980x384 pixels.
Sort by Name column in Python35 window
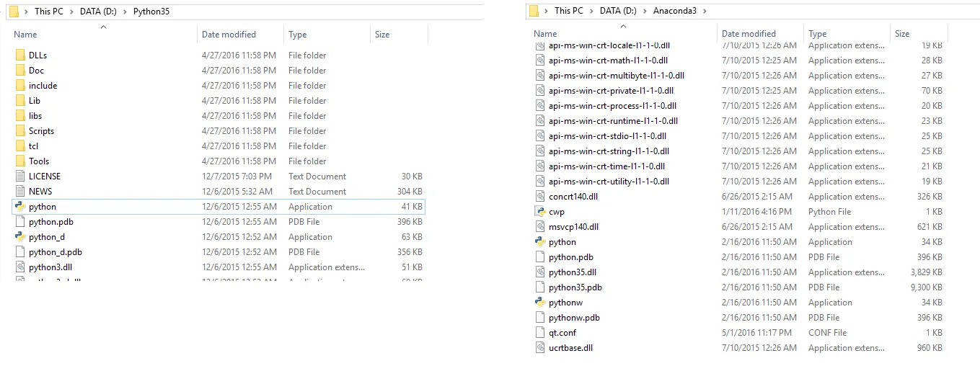(25, 35)
